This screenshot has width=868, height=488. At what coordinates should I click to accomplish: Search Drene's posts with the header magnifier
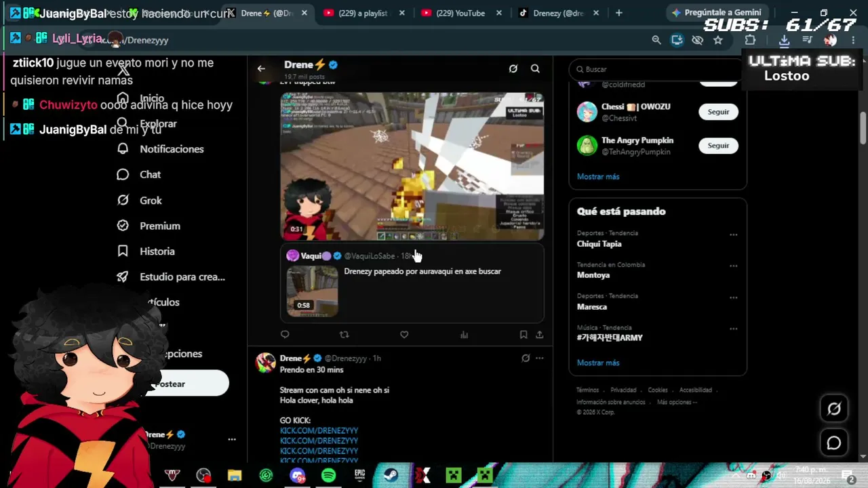[x=535, y=68]
